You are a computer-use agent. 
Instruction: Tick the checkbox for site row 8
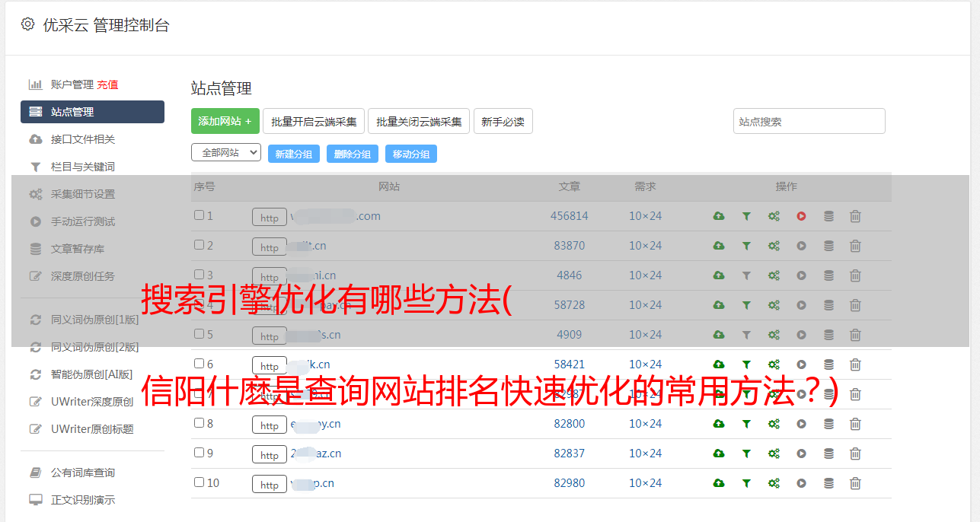pos(199,423)
